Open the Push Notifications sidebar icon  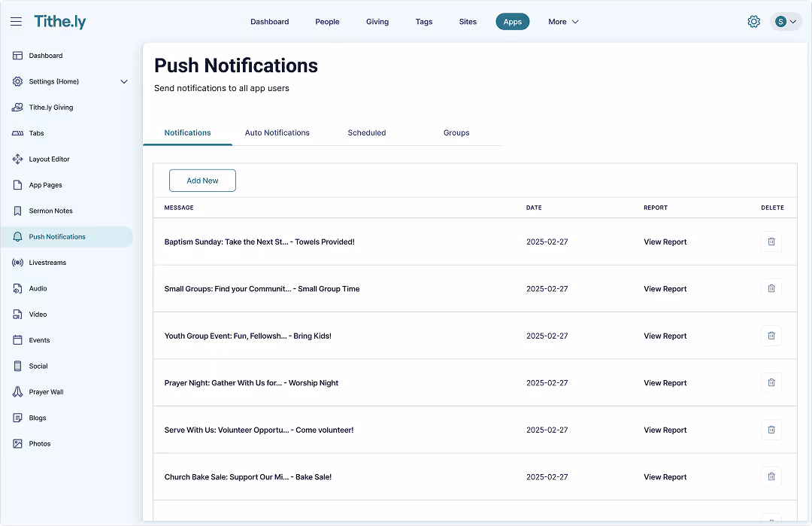coord(17,236)
